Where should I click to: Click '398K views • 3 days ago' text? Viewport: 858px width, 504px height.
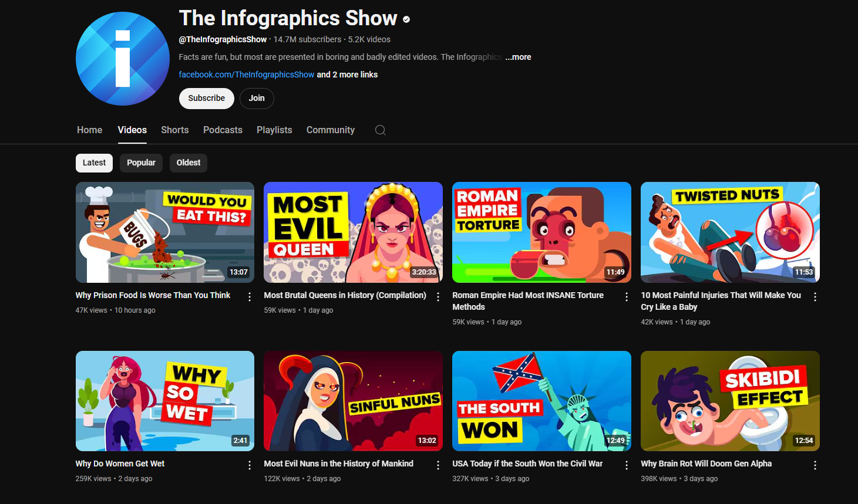click(679, 479)
